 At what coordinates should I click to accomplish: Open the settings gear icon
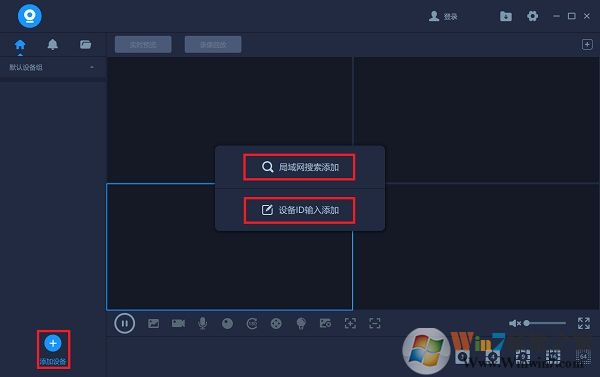click(x=532, y=16)
